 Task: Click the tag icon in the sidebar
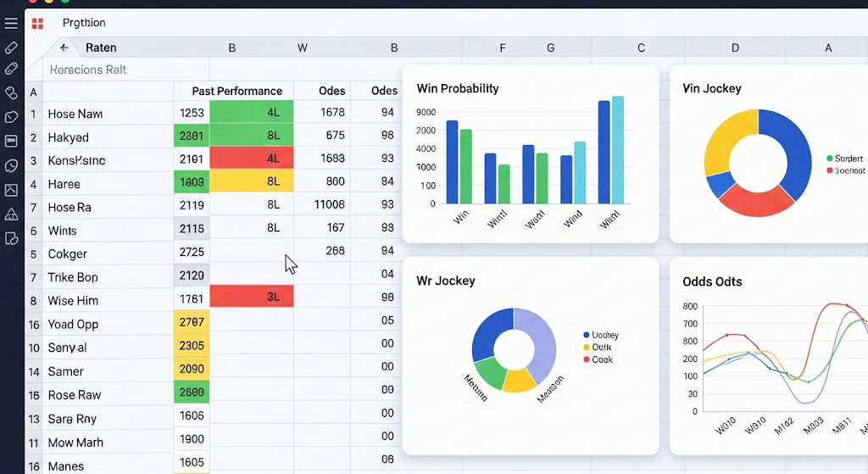click(x=11, y=117)
